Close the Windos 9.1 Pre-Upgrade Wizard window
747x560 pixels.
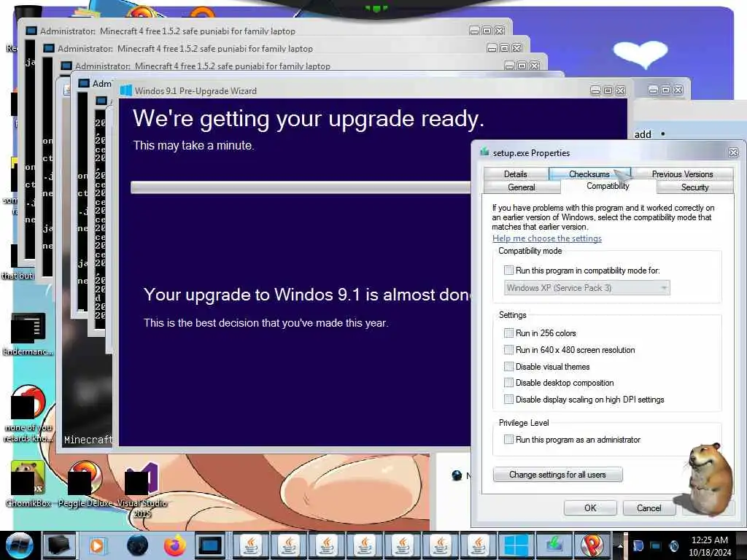point(620,90)
